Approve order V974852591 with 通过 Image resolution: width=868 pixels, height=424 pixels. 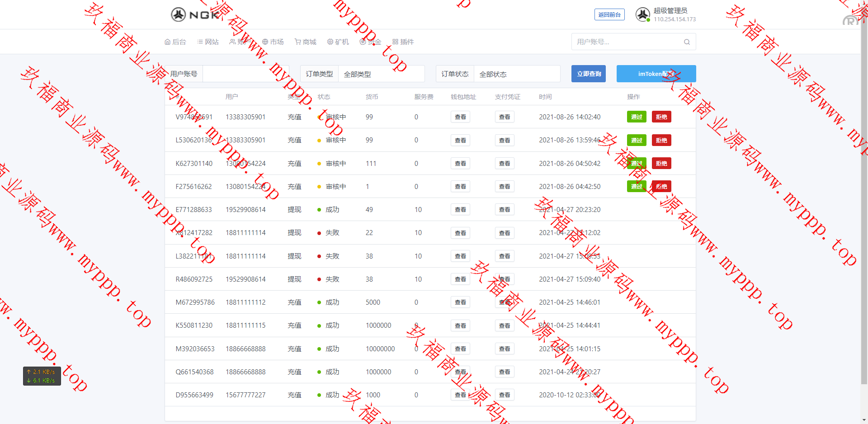point(637,117)
